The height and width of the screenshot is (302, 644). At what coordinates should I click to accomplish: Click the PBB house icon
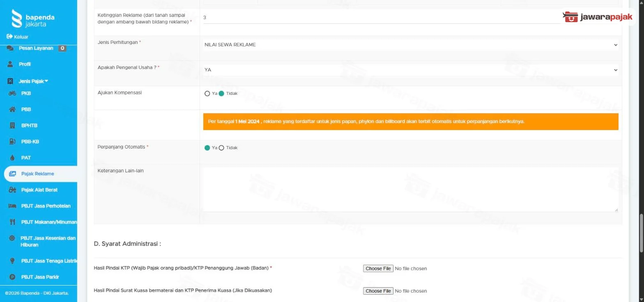click(x=12, y=110)
